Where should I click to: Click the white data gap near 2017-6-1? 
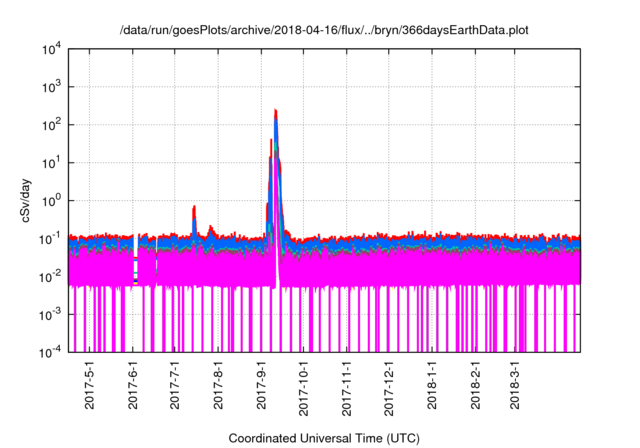coord(136,245)
